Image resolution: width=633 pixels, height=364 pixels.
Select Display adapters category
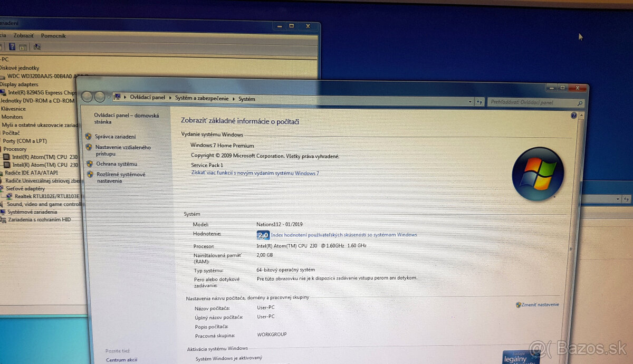point(19,84)
